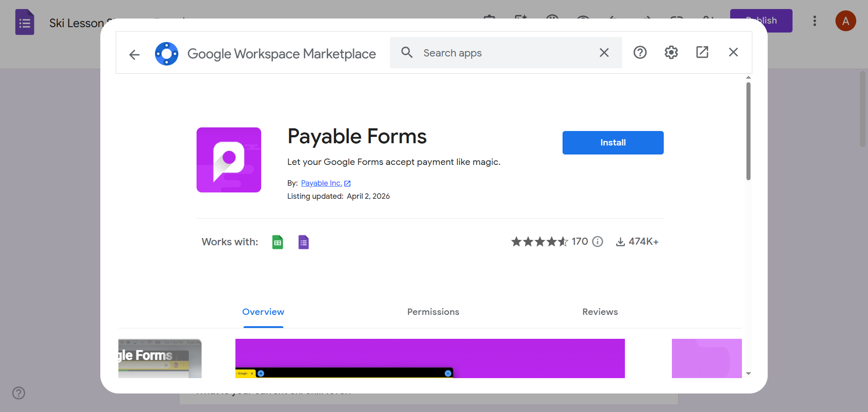
Task: Open Marketplace settings gear
Action: click(671, 52)
